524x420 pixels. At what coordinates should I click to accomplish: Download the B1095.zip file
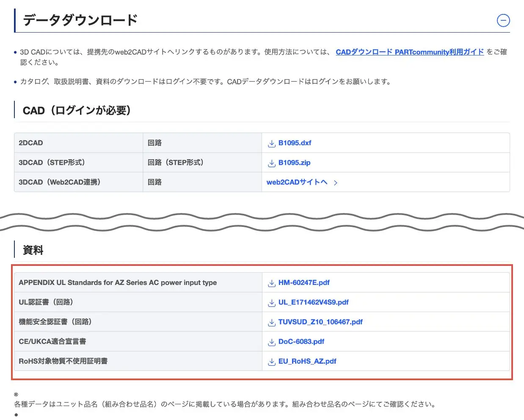tap(294, 163)
